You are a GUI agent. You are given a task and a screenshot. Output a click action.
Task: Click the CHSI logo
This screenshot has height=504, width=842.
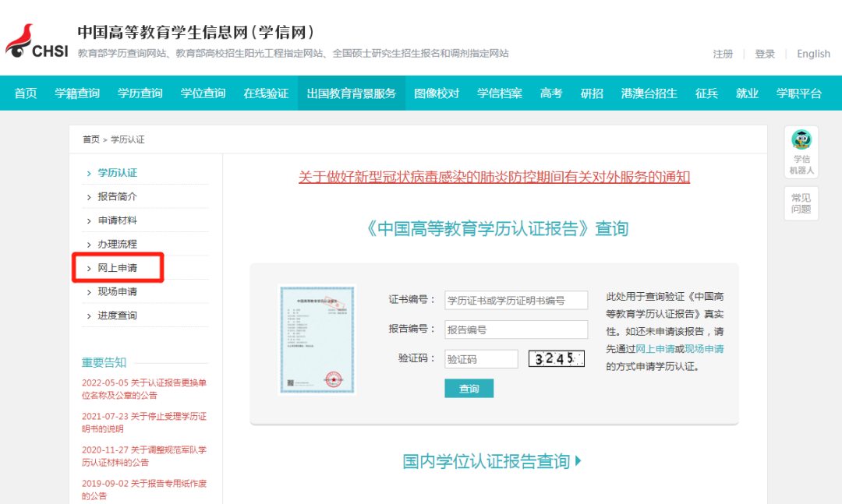click(x=37, y=41)
